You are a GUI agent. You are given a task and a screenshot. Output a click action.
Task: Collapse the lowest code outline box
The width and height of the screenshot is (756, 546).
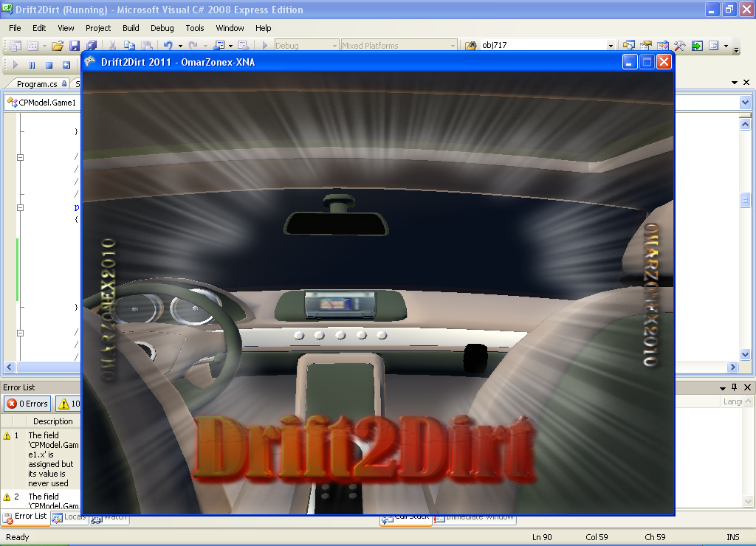coord(20,333)
